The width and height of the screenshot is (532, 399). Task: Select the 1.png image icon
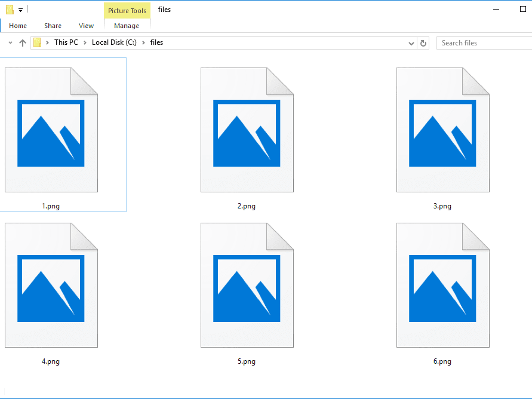(x=51, y=130)
